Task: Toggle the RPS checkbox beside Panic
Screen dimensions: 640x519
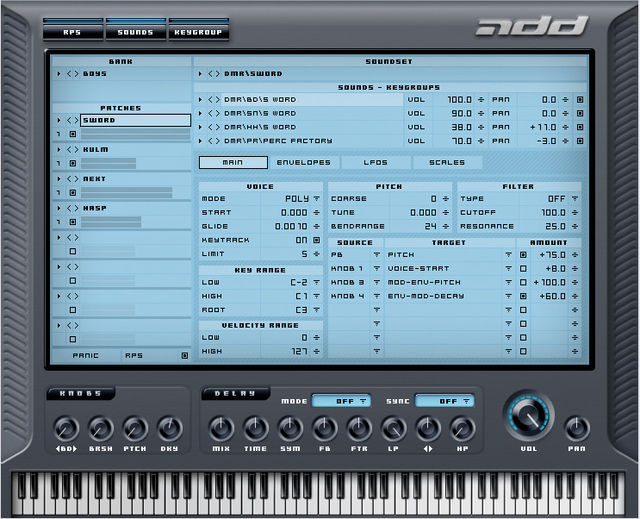Action: coord(184,356)
